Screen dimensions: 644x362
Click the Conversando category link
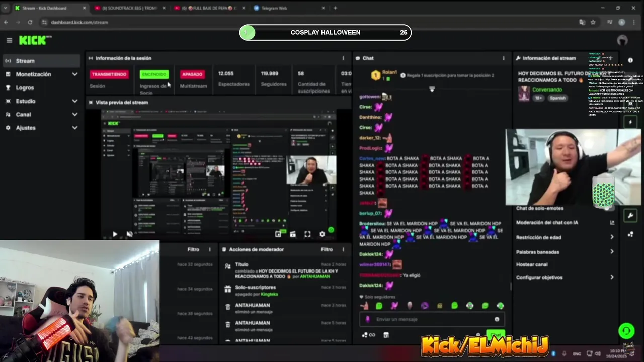[x=547, y=90]
